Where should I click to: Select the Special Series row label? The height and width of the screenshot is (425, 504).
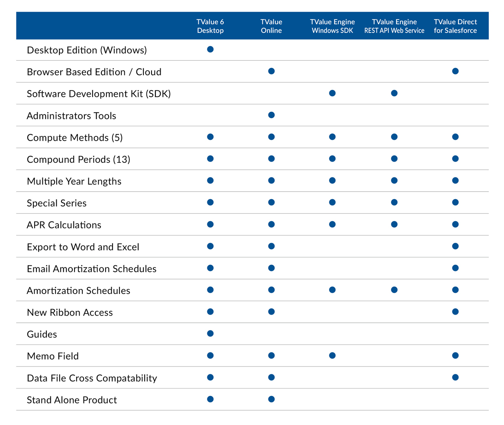[57, 203]
